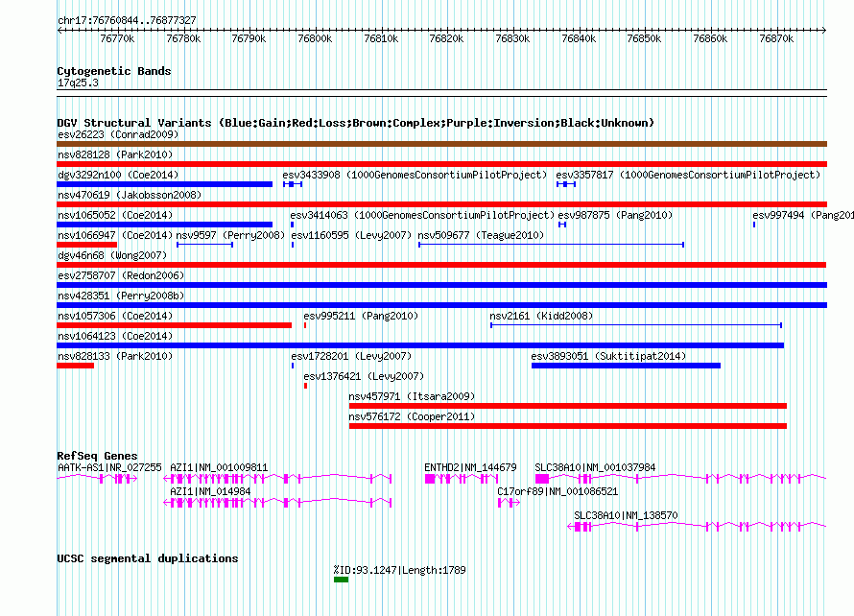This screenshot has height=616, width=854.
Task: Select the nsv509677 Teague2010 thin span
Action: pyautogui.click(x=551, y=245)
